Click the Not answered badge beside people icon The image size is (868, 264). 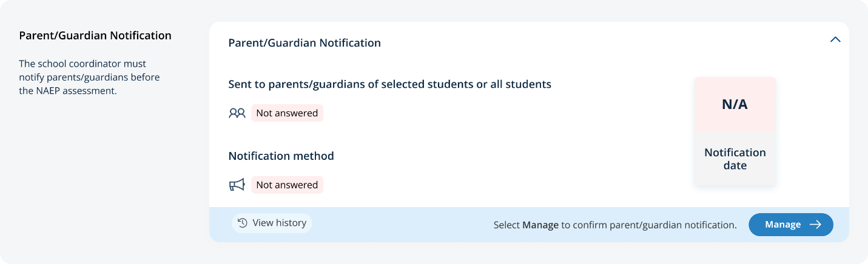tap(287, 113)
